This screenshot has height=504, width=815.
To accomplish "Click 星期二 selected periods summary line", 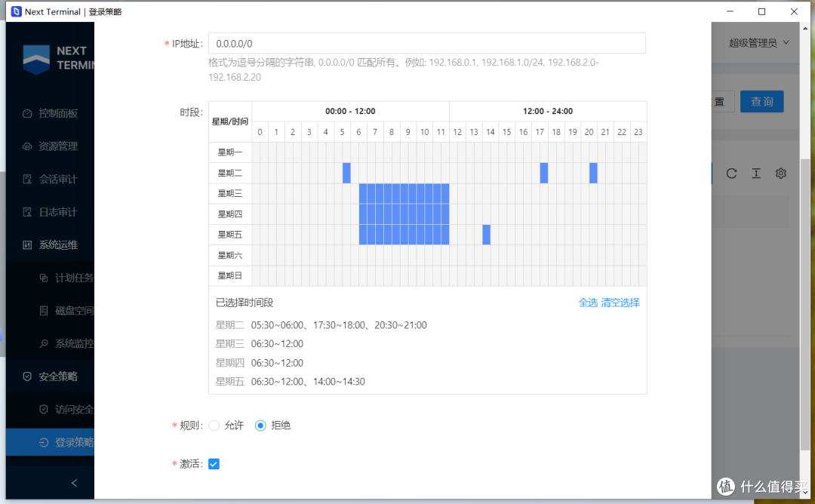I will pos(321,325).
